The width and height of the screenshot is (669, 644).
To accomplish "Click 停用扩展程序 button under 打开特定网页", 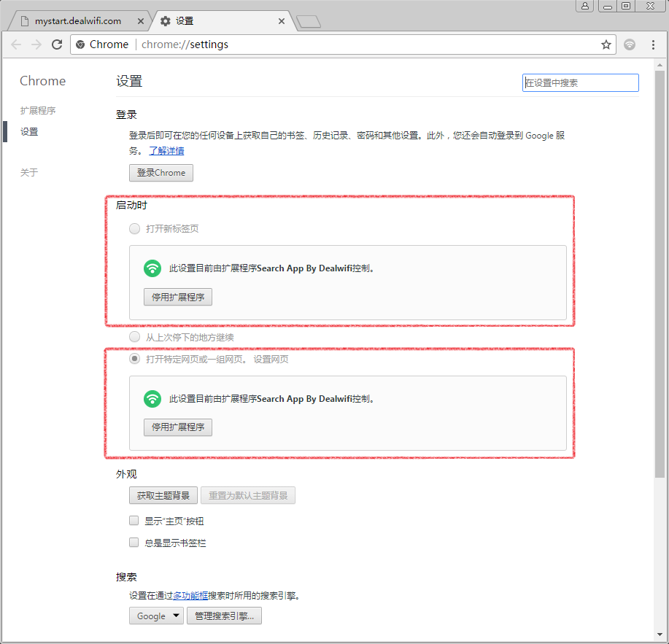I will point(178,427).
